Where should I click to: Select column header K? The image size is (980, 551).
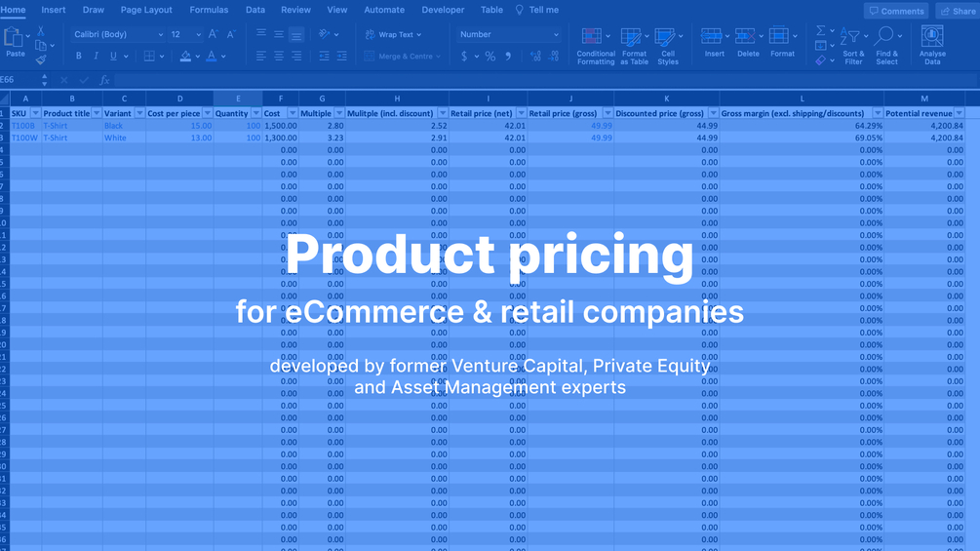[666, 98]
